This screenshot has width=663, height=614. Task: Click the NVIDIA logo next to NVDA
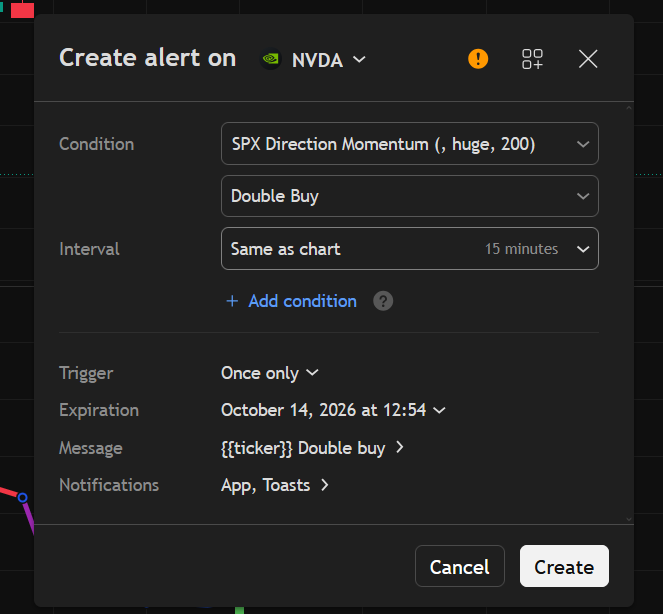tap(271, 59)
